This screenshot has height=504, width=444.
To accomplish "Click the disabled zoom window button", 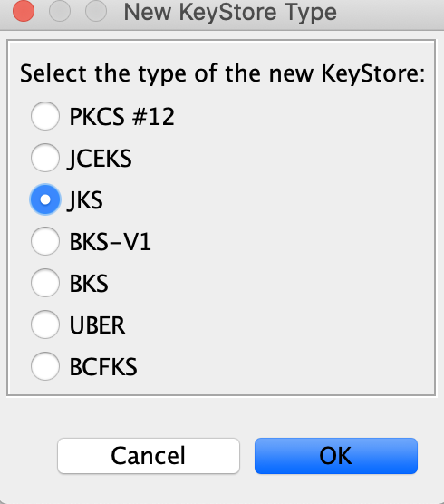I will (x=96, y=11).
